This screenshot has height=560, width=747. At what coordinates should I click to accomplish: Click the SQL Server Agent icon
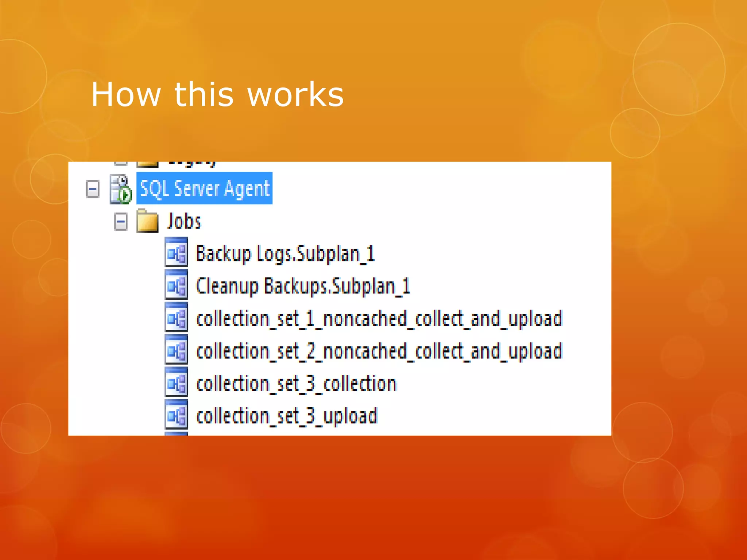[120, 189]
